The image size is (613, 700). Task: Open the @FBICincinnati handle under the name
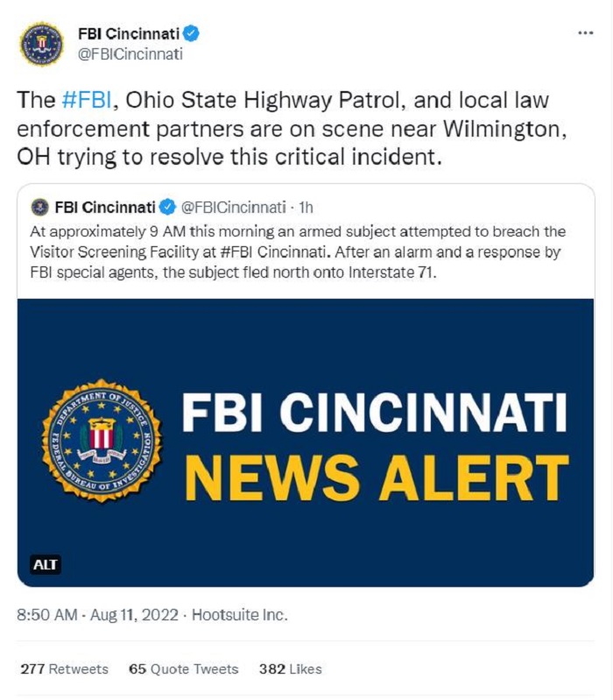click(130, 54)
